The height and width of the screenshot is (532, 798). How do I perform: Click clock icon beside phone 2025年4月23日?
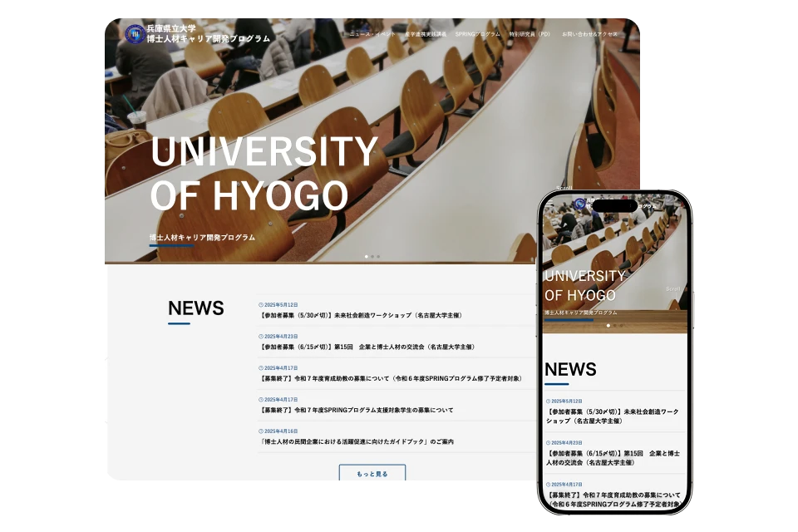[x=548, y=443]
